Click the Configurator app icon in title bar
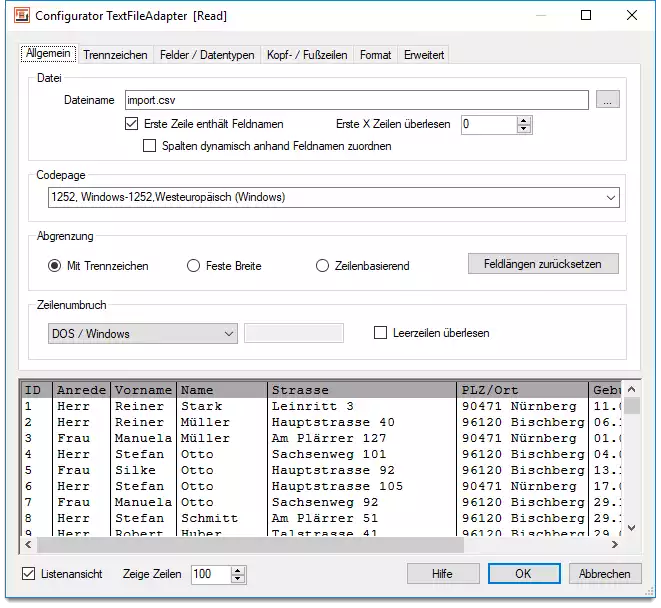The width and height of the screenshot is (661, 608). pos(19,16)
